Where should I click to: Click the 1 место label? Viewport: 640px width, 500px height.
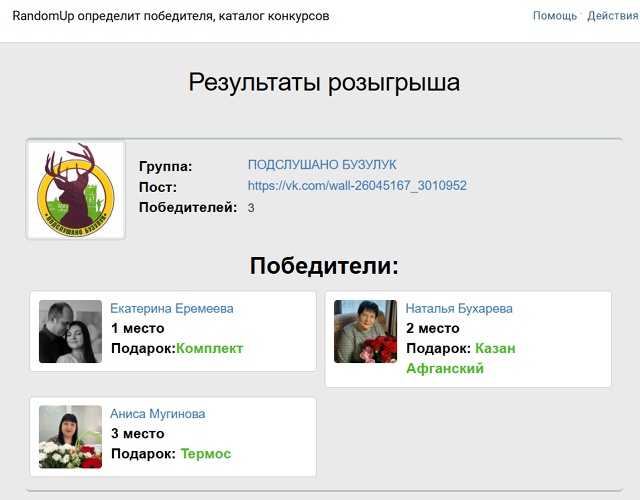coord(138,328)
